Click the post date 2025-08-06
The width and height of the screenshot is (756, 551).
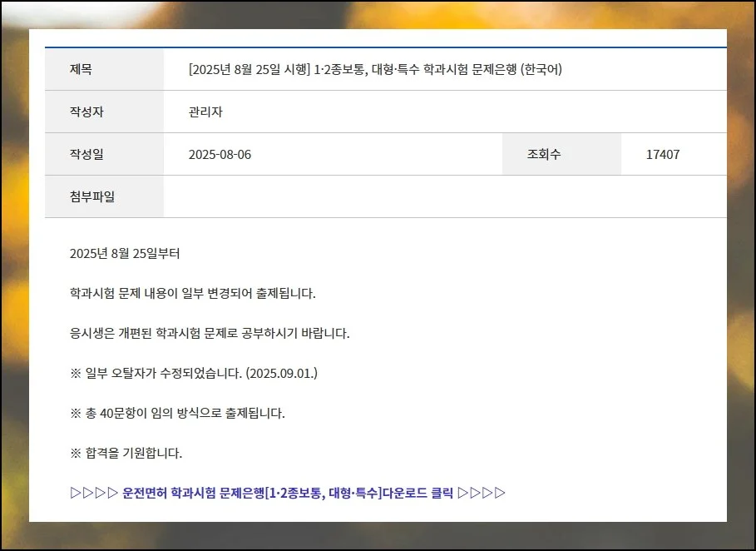[x=220, y=154]
